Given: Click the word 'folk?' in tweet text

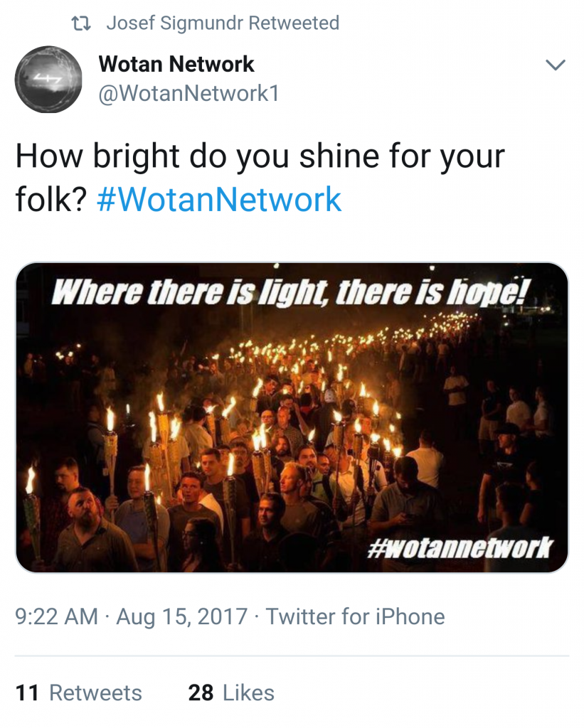Looking at the screenshot, I should pos(51,199).
